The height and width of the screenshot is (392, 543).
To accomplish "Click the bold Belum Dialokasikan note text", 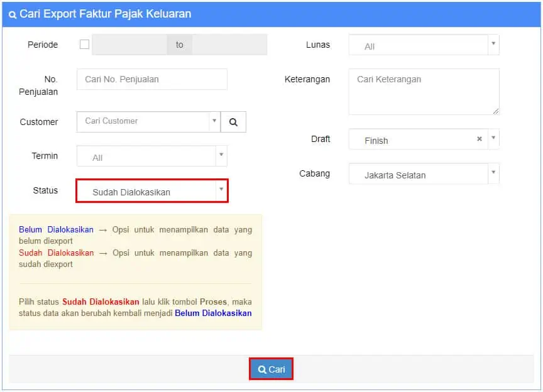I will coord(213,313).
